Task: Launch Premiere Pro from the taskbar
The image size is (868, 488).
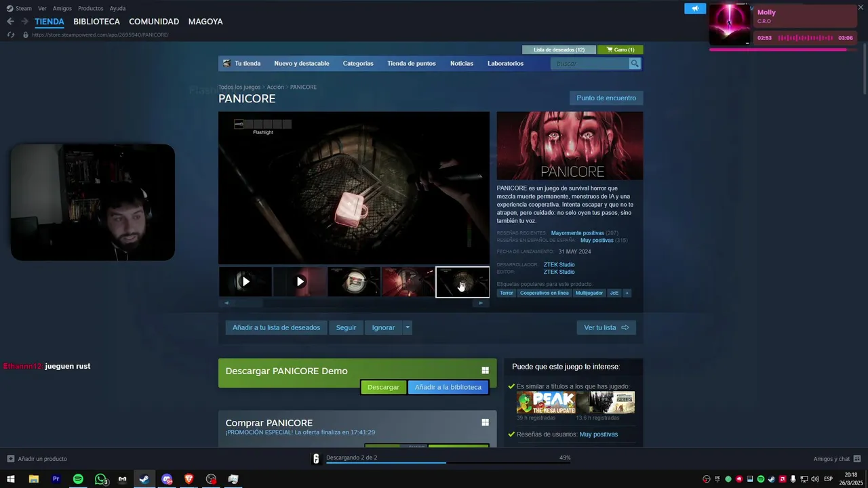Action: click(56, 479)
